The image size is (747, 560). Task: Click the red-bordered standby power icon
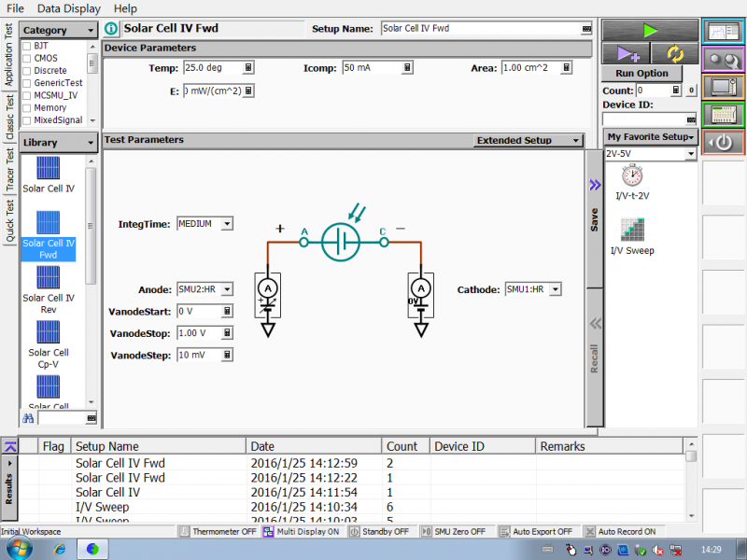tap(723, 142)
